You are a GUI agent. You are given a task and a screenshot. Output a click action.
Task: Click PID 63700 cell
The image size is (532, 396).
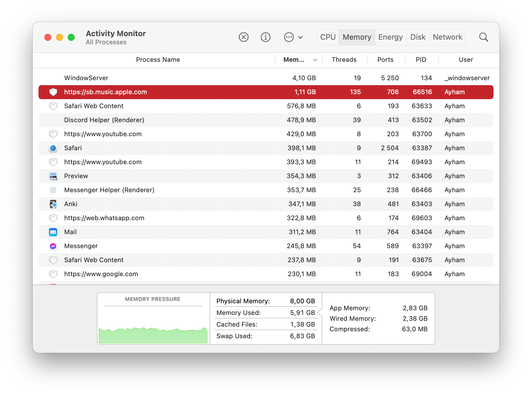(422, 134)
